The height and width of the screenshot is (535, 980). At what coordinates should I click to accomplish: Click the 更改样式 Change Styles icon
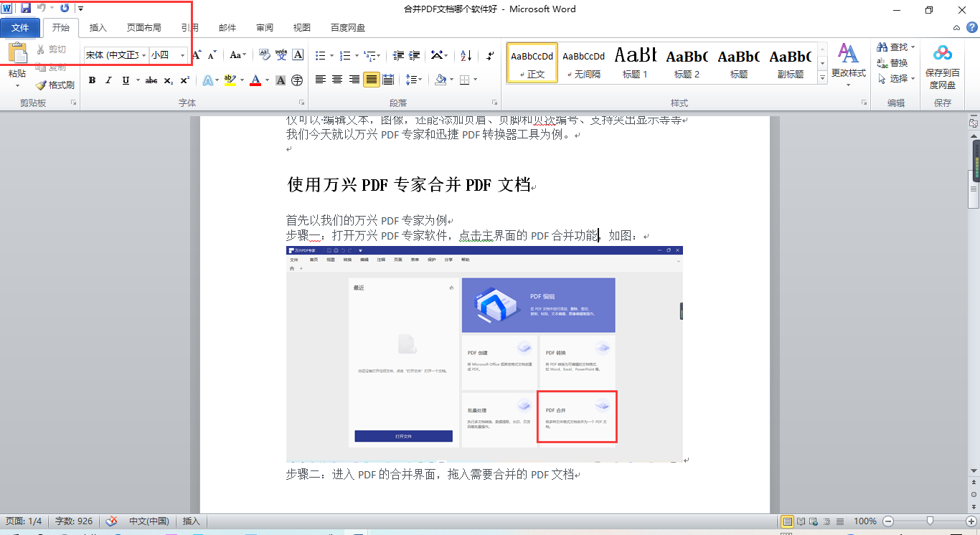848,53
